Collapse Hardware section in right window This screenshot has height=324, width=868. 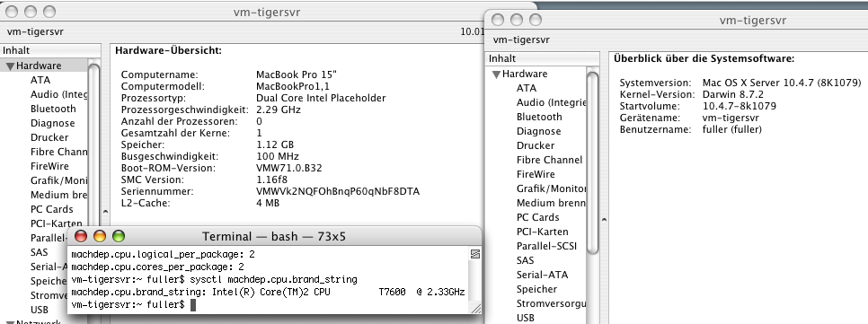click(497, 74)
